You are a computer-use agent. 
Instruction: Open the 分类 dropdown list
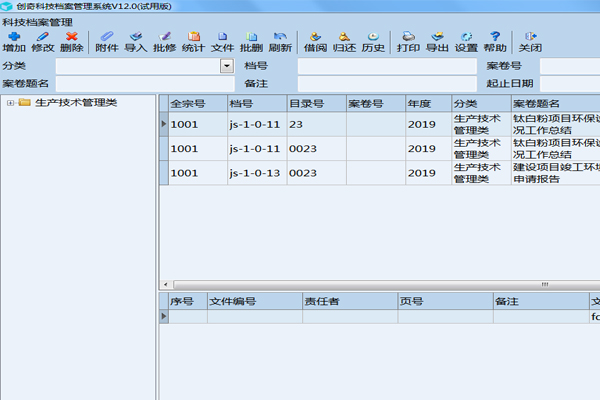tap(226, 66)
